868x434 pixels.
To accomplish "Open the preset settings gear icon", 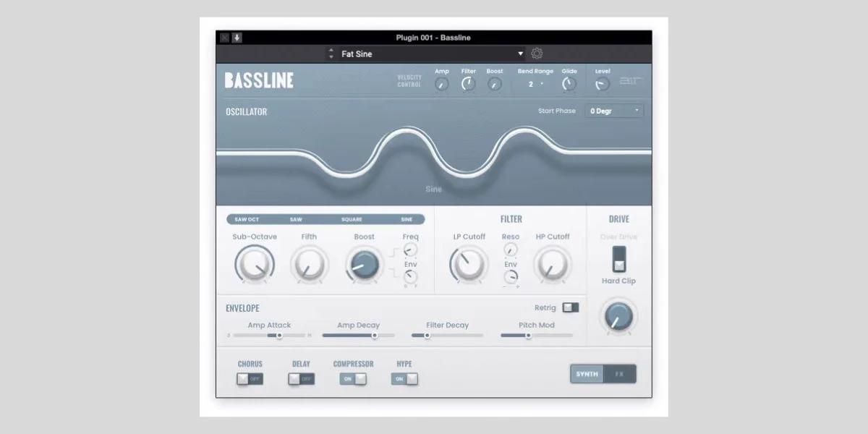I will 537,54.
